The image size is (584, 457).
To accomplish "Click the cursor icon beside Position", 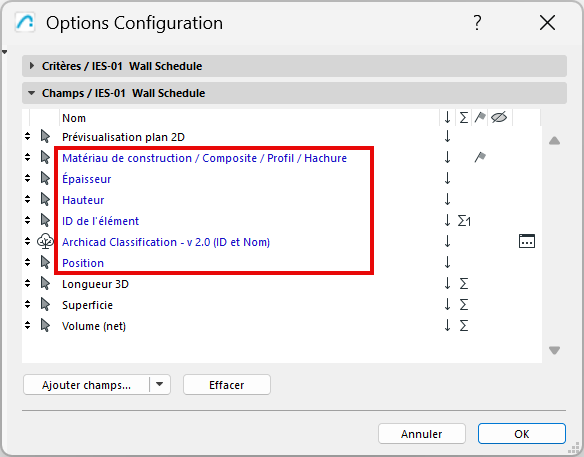I will 45,262.
